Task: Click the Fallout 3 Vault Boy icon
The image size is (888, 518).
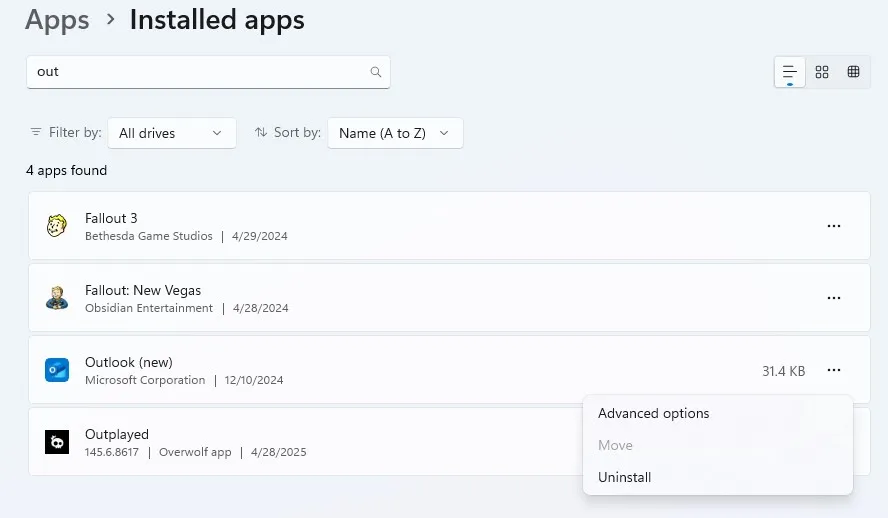Action: pyautogui.click(x=57, y=226)
